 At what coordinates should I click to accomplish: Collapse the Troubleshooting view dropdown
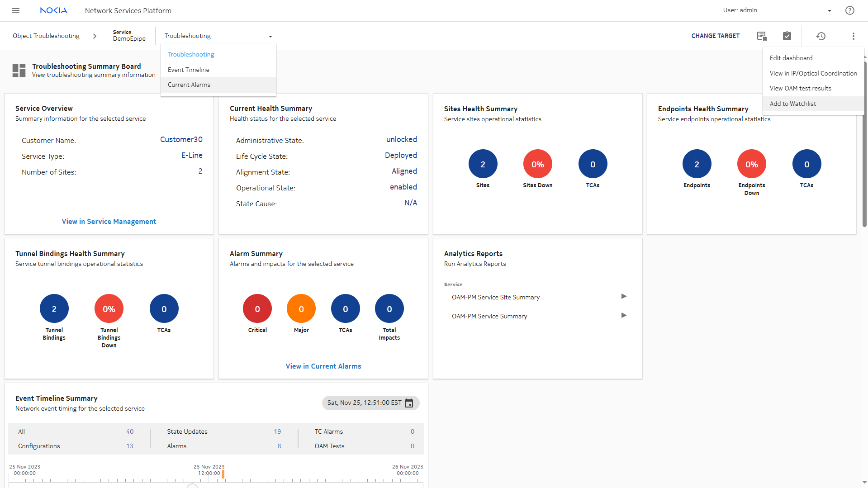pyautogui.click(x=270, y=36)
